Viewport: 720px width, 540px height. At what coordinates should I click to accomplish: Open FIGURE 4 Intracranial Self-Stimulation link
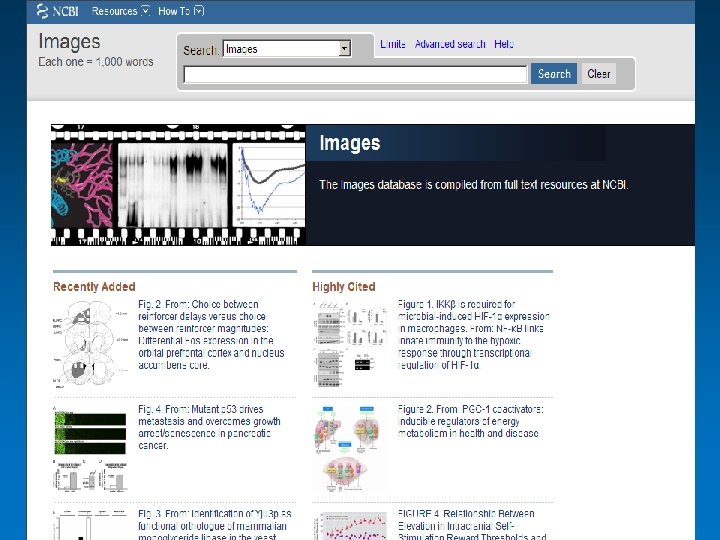point(472,525)
